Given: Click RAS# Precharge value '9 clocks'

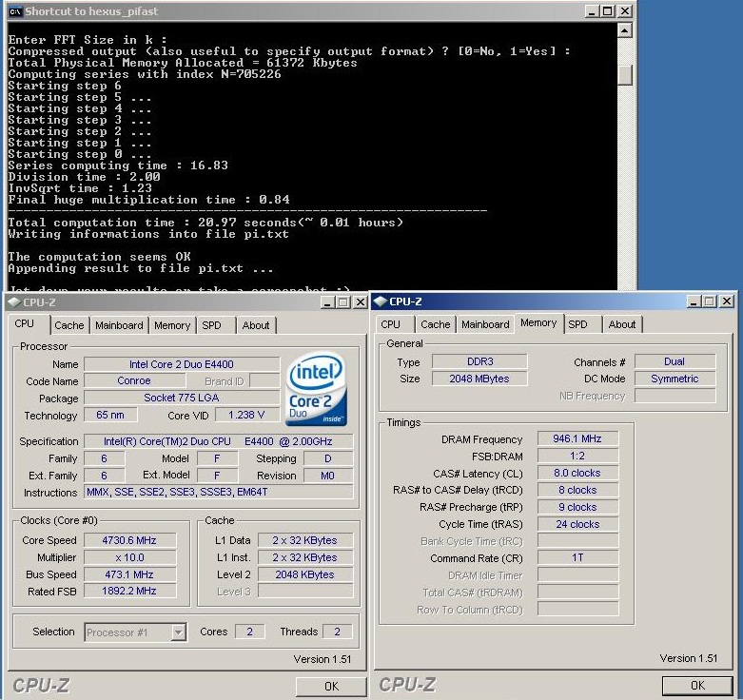Looking at the screenshot, I should tap(578, 507).
